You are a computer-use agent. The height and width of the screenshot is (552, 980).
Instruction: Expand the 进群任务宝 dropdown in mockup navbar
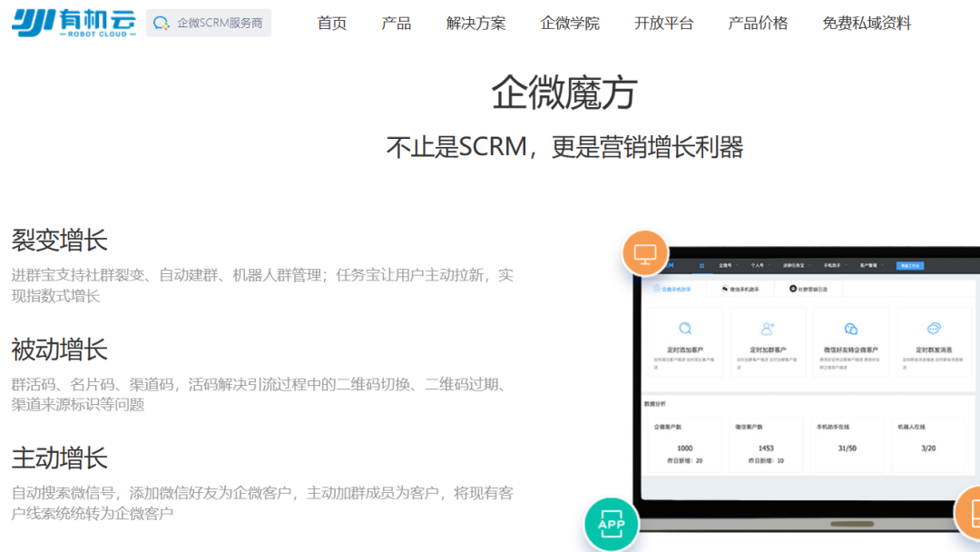click(x=797, y=266)
